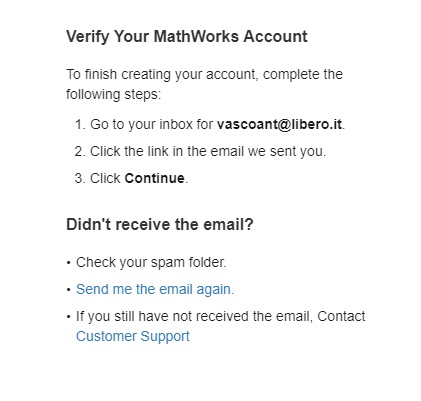The height and width of the screenshot is (401, 421).
Task: Click the bold 'Continue' word in step 3
Action: click(154, 178)
